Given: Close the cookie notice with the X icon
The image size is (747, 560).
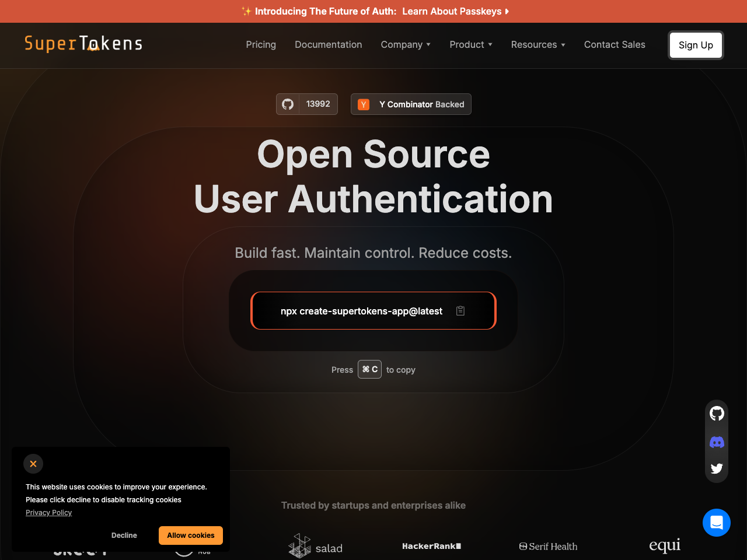Looking at the screenshot, I should (33, 464).
